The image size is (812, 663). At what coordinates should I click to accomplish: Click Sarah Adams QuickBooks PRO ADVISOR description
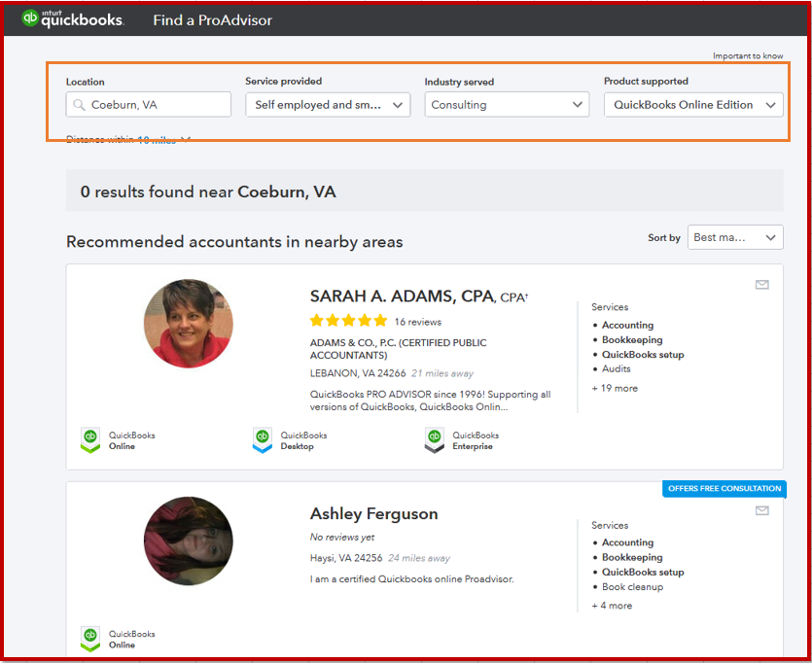pyautogui.click(x=431, y=401)
